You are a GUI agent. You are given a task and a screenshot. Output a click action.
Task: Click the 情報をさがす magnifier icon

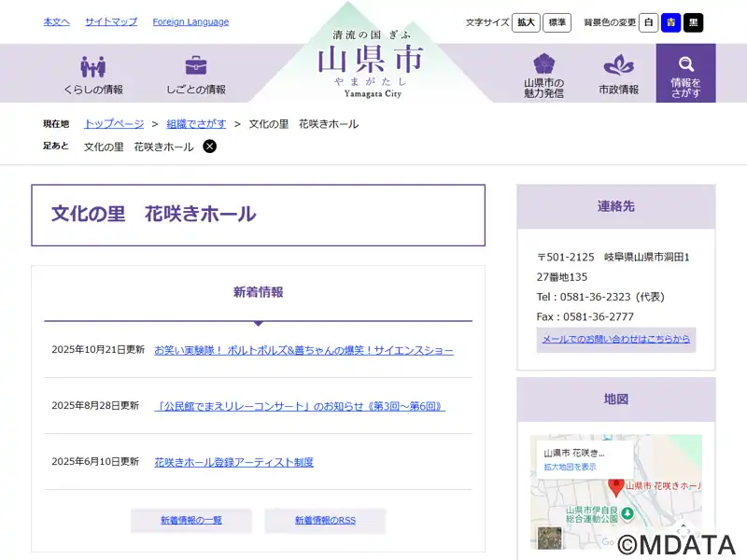[x=686, y=64]
